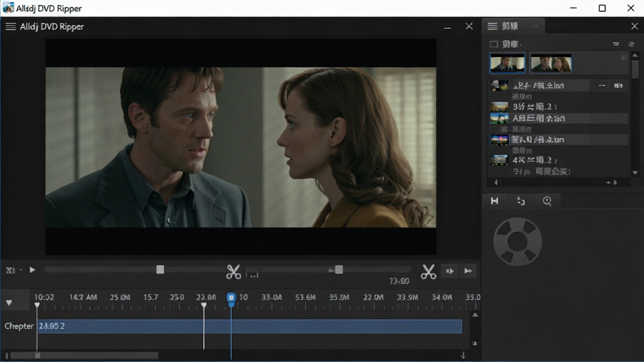Viewport: 644px width, 362px height.
Task: Click the scissors icon between the two sliders
Action: point(234,271)
